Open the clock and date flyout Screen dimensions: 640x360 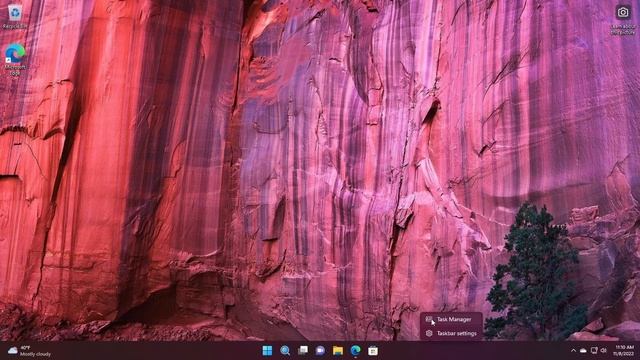(624, 351)
